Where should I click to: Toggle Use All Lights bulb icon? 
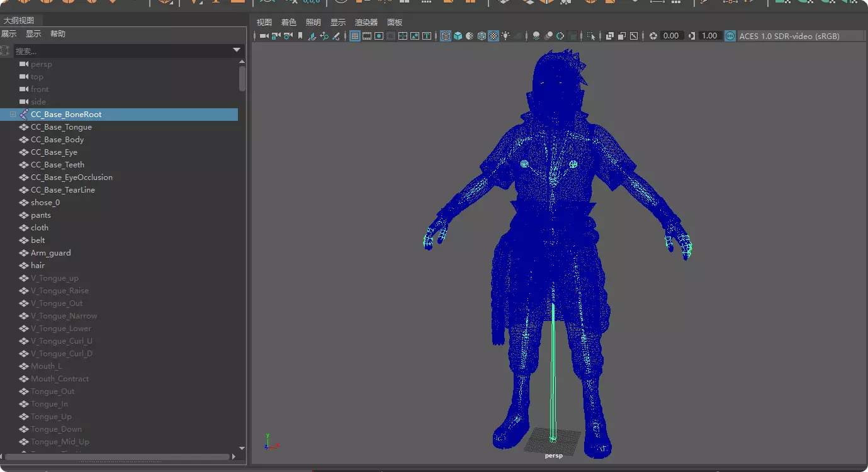pos(505,36)
